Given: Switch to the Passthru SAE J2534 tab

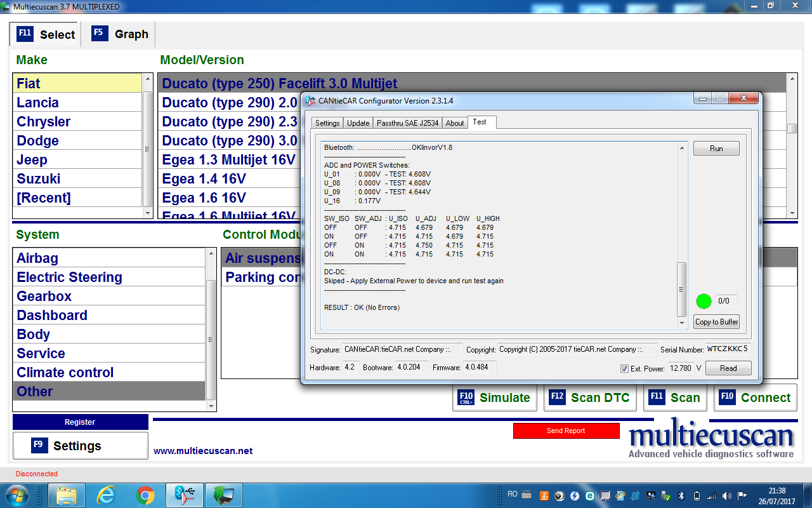Looking at the screenshot, I should coord(407,123).
